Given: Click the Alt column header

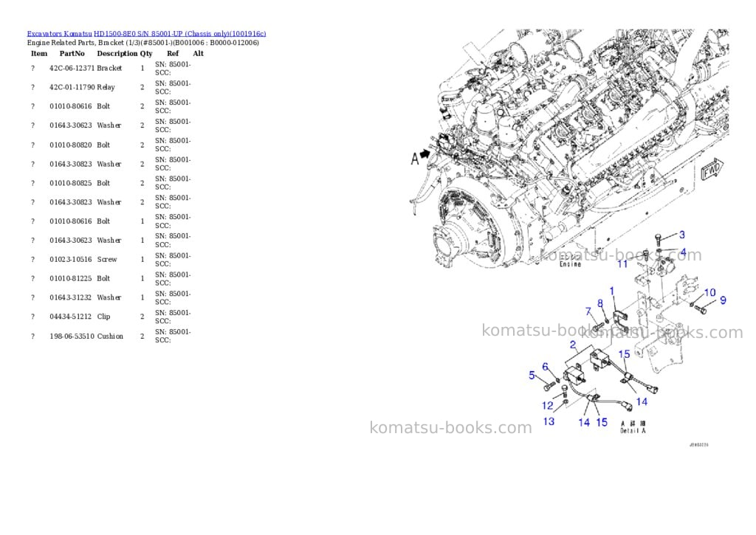Looking at the screenshot, I should tap(198, 53).
